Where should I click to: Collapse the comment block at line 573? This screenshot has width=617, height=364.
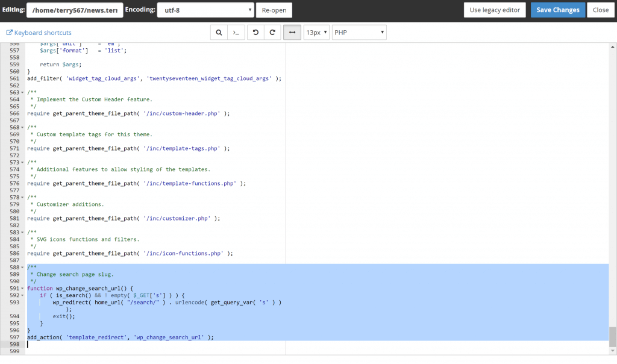(23, 163)
